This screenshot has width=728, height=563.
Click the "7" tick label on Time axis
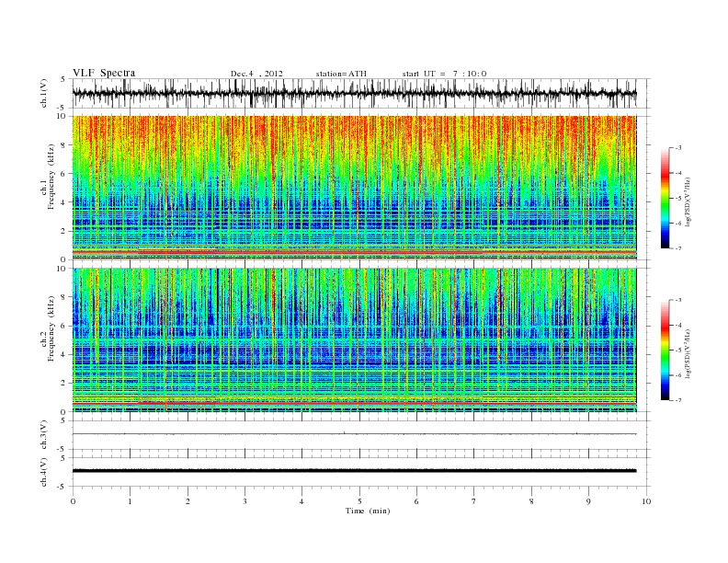[474, 501]
